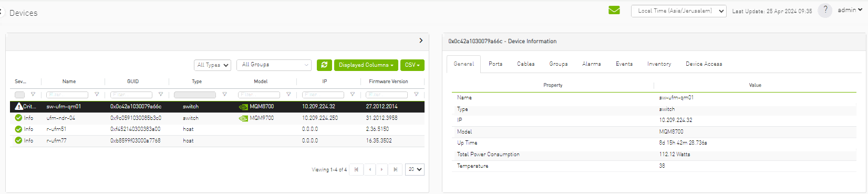
Task: Click the green Info check icon for r-ufm77
Action: [x=18, y=140]
